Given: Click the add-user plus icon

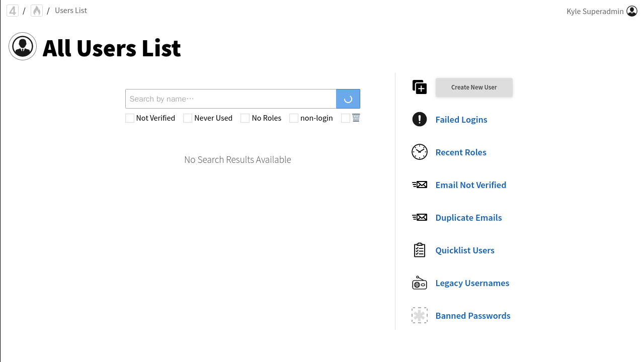Looking at the screenshot, I should [x=420, y=87].
